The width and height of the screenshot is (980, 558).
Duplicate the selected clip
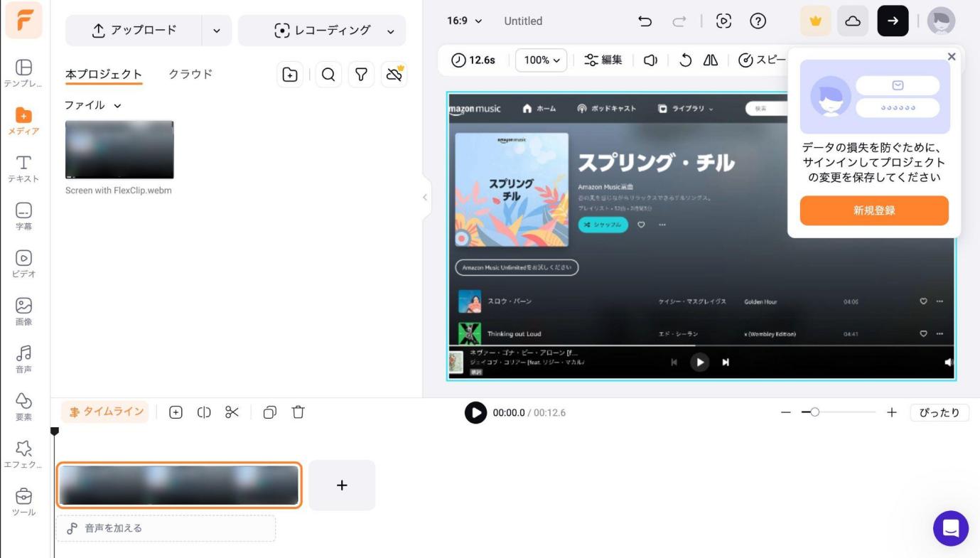[x=270, y=412]
